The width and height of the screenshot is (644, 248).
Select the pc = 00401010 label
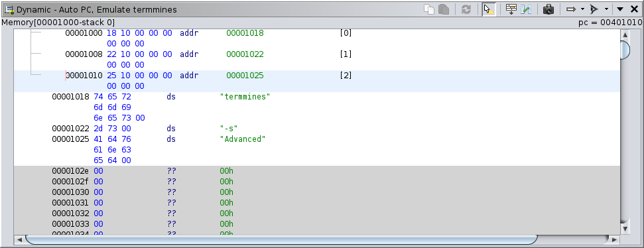click(610, 22)
